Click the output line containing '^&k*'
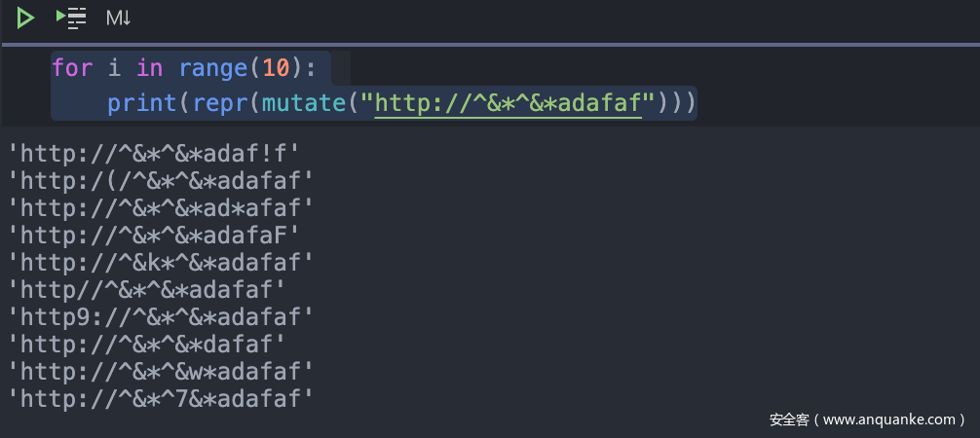 pyautogui.click(x=161, y=261)
